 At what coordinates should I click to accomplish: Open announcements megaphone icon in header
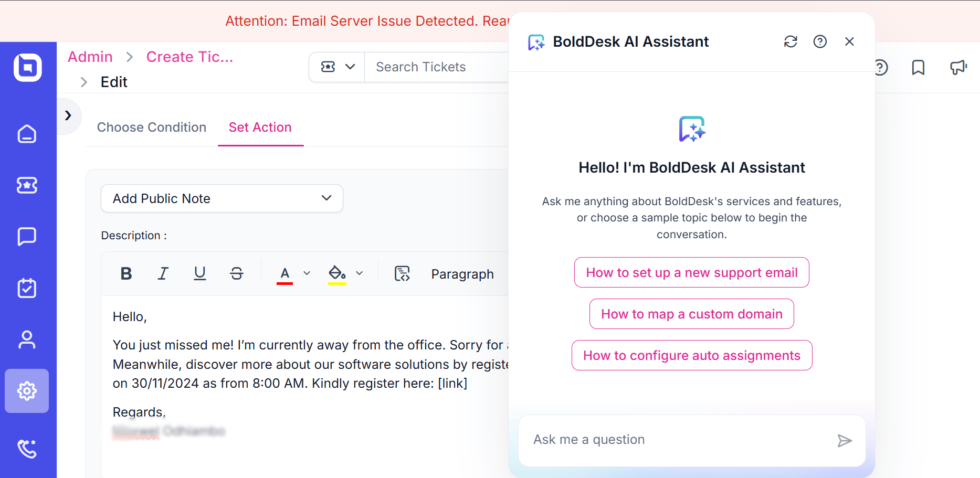[x=958, y=67]
